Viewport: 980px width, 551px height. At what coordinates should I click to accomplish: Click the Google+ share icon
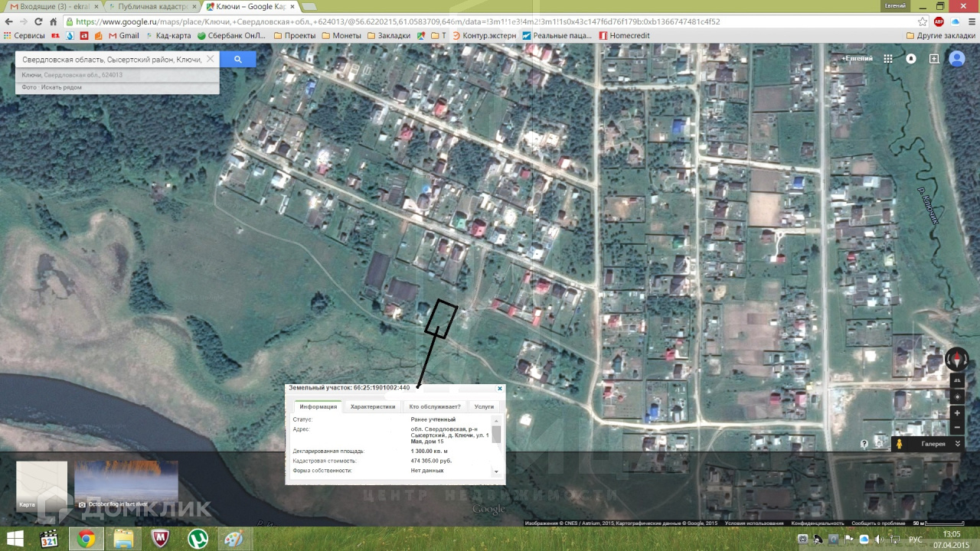coord(934,59)
